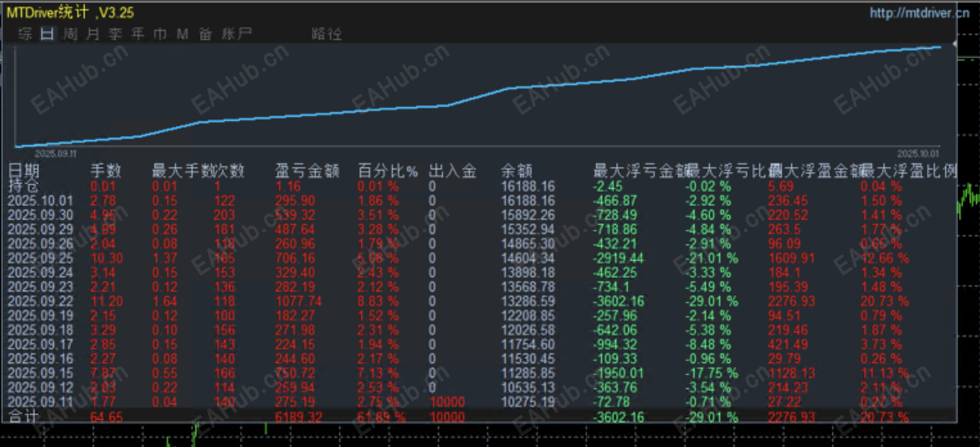This screenshot has width=980, height=447.
Task: Click deposit value 10000 in 2025.09.11 row
Action: pos(447,401)
